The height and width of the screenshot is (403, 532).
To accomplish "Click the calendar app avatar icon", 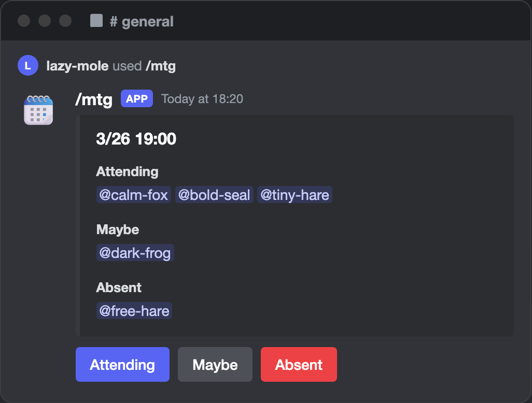I will tap(38, 110).
